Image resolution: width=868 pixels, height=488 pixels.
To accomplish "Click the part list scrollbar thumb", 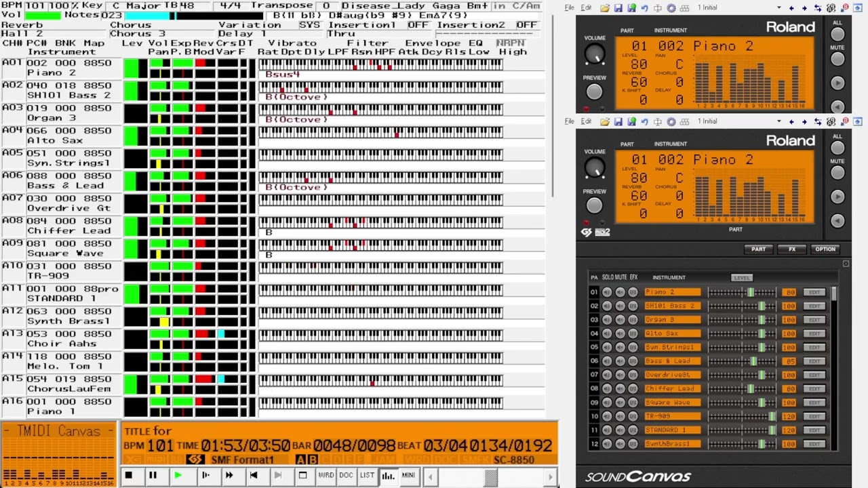I will 834,293.
